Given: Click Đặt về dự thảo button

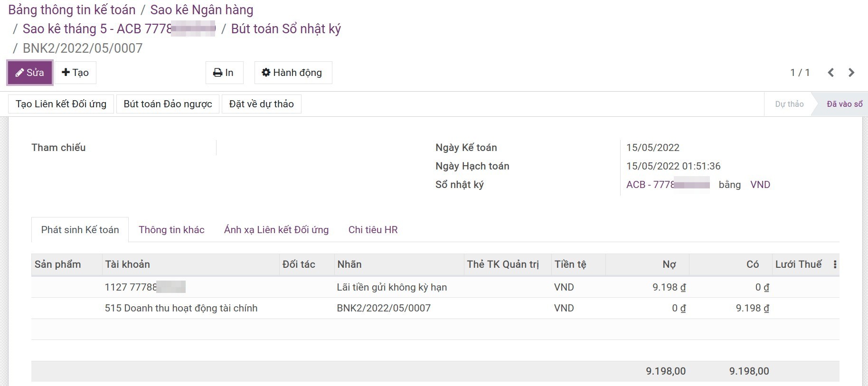Looking at the screenshot, I should click(261, 104).
